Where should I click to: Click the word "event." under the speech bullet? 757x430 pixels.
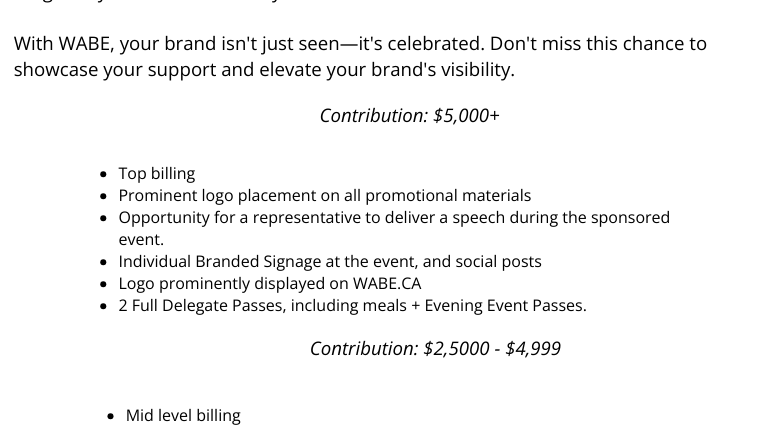click(141, 239)
